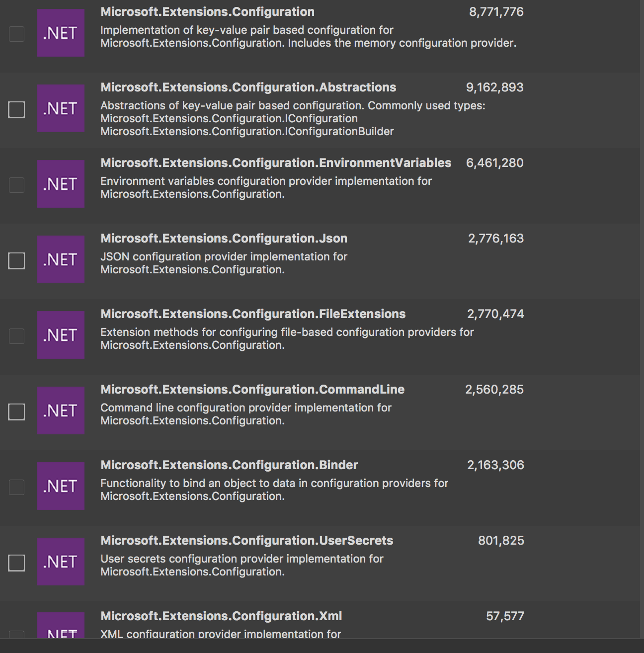Image resolution: width=644 pixels, height=653 pixels.
Task: Select the Microsoft.Extensions.Configuration.UserSecrets title
Action: (246, 541)
